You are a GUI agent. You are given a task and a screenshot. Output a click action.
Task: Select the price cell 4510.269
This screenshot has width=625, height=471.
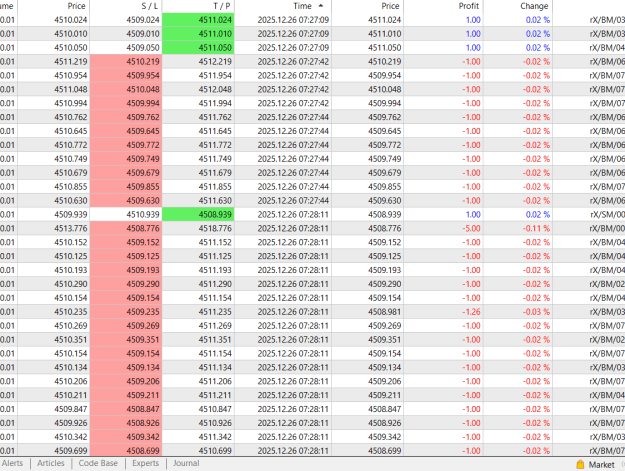click(x=54, y=326)
